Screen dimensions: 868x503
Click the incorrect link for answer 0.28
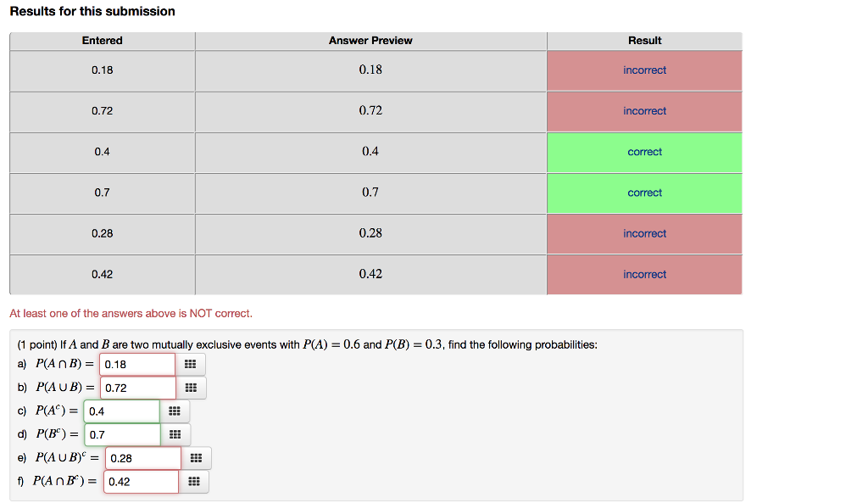click(644, 233)
